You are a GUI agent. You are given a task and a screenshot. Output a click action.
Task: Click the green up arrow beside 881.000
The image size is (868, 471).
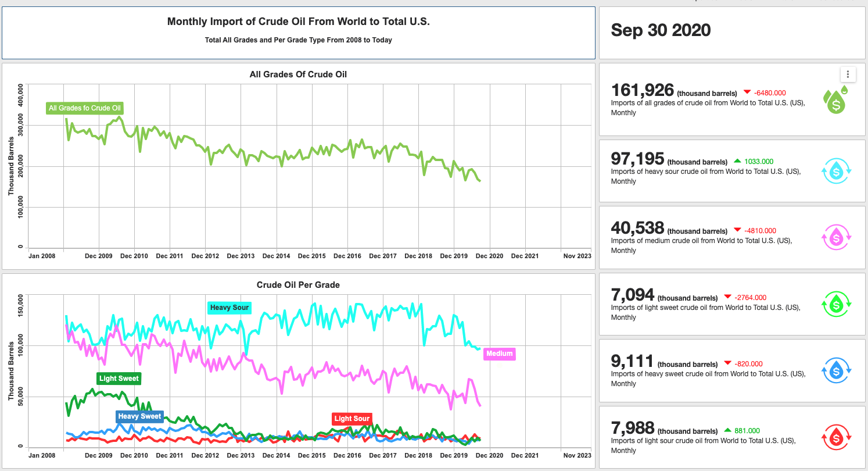click(x=728, y=430)
